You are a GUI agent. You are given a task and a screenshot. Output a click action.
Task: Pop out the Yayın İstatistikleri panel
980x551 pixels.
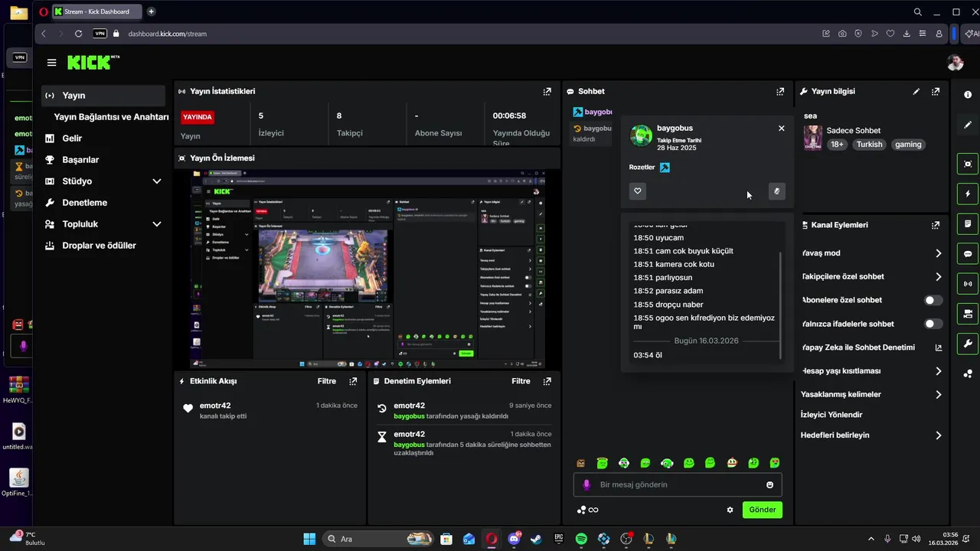point(547,91)
